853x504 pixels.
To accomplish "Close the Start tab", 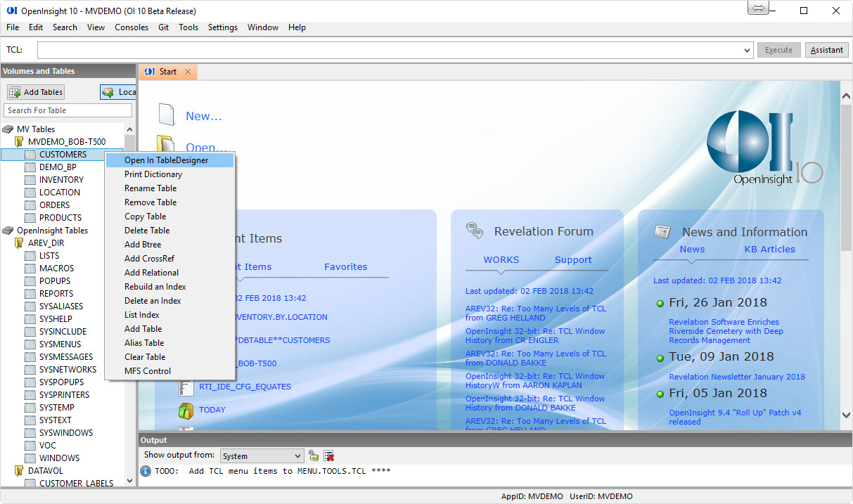I will click(188, 72).
